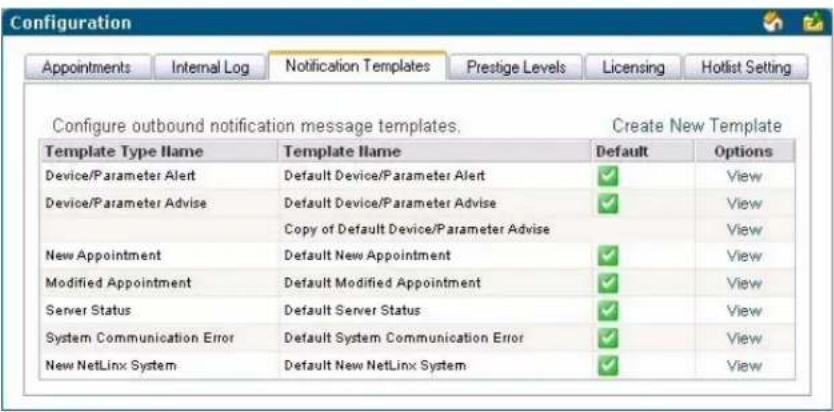Select the Notification Templates tab
Screen dimensions: 834x412
357,66
